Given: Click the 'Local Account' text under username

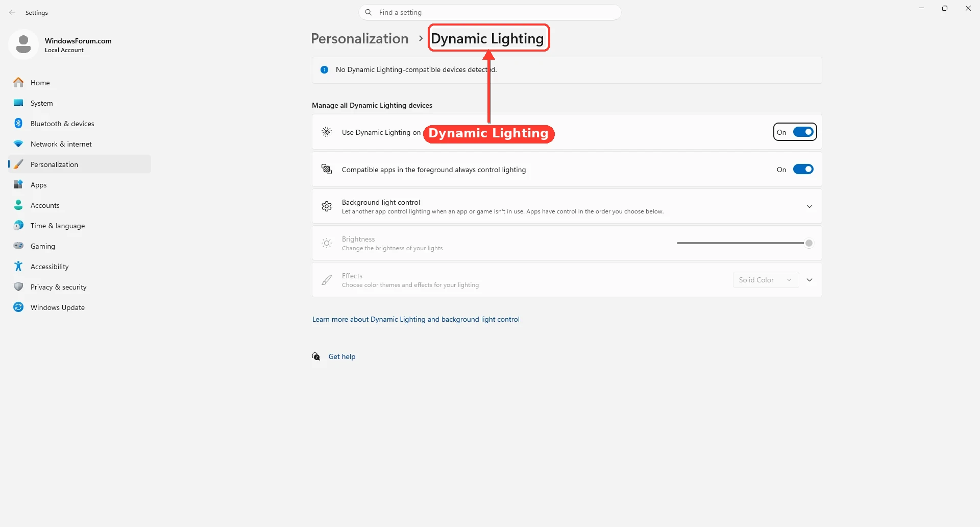Looking at the screenshot, I should point(64,50).
